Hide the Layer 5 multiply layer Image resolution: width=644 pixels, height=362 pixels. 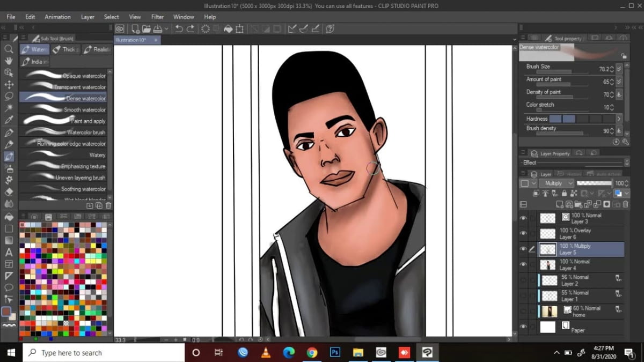coord(523,249)
